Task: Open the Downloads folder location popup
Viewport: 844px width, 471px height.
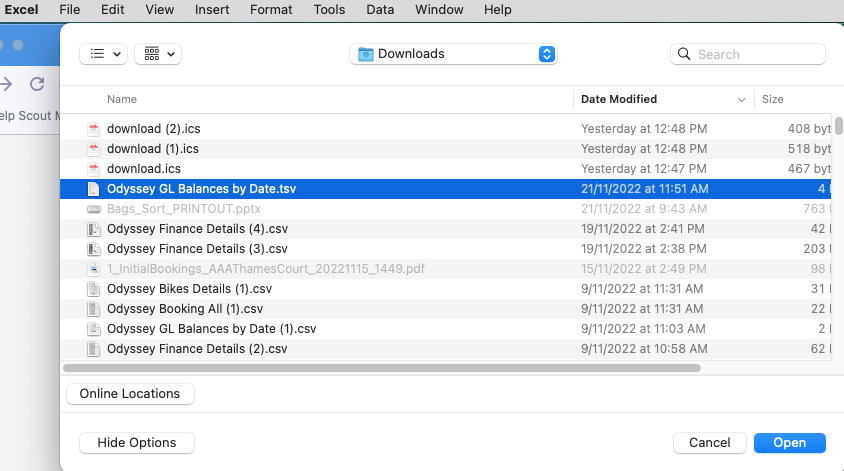Action: 453,54
